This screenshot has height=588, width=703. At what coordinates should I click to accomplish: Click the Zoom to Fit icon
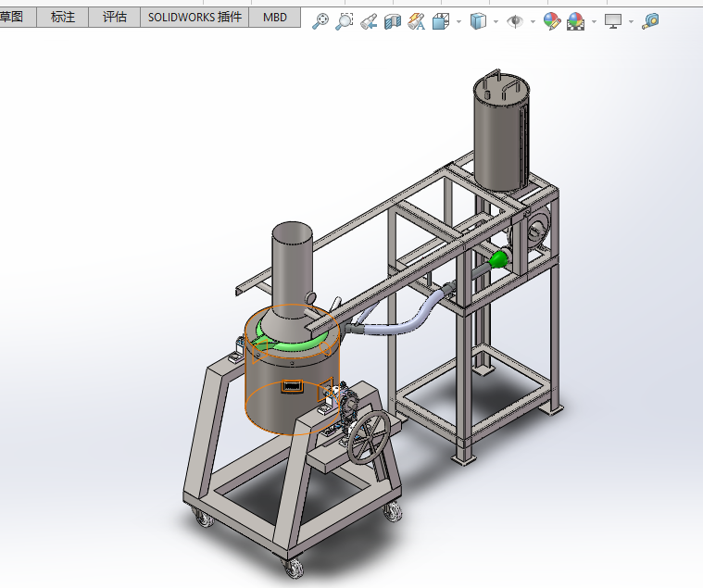pyautogui.click(x=320, y=21)
